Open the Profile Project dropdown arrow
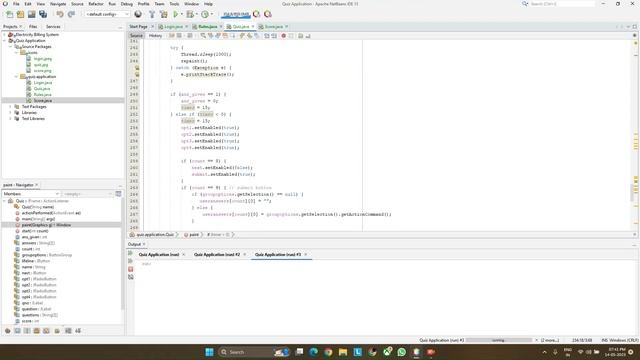Screen dimensions: 640x360 212,14
